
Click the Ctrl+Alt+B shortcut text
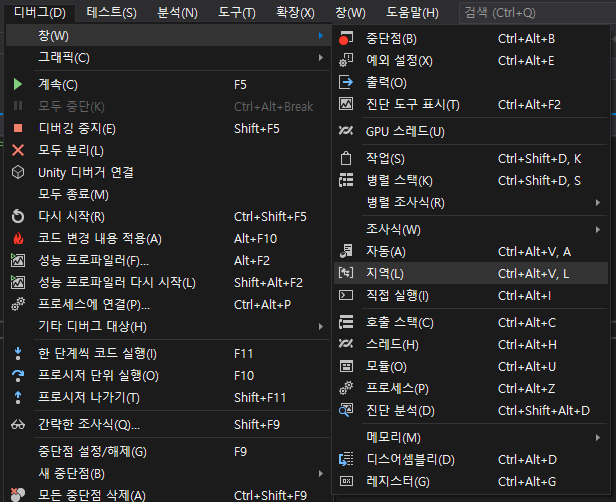pyautogui.click(x=526, y=38)
